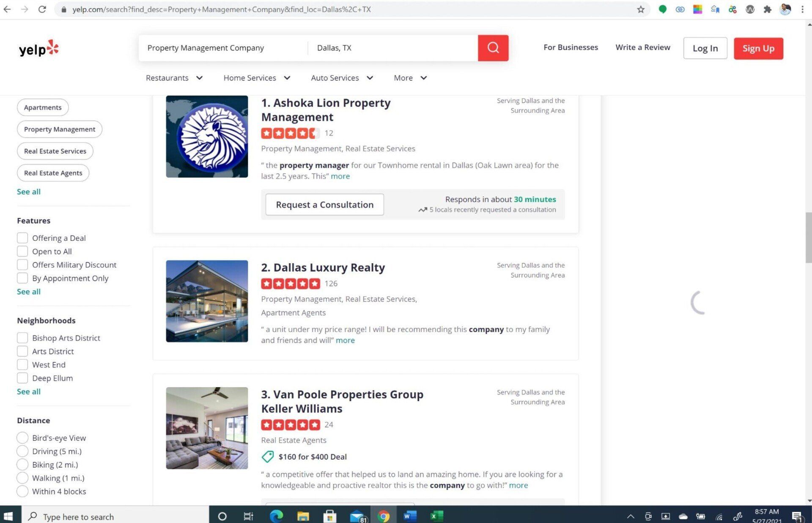
Task: Open For Businesses link
Action: coord(571,47)
